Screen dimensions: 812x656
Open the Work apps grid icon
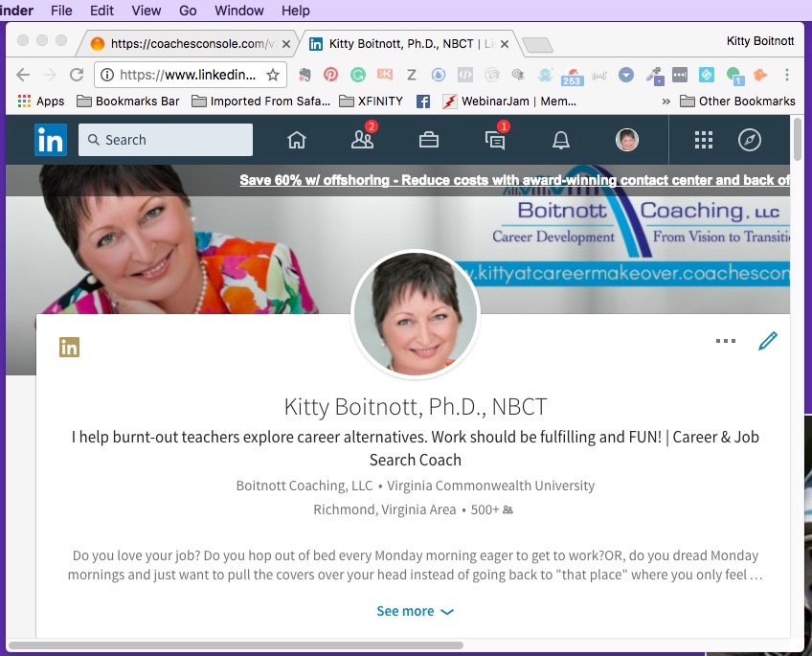[x=703, y=140]
